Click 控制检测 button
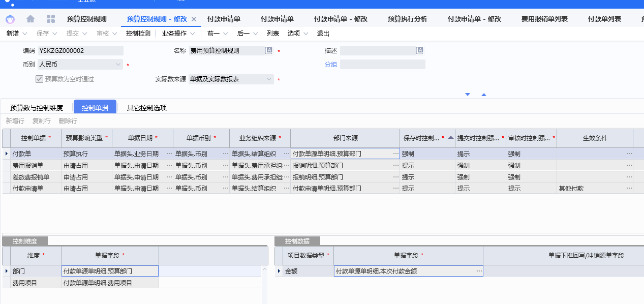 click(x=138, y=34)
